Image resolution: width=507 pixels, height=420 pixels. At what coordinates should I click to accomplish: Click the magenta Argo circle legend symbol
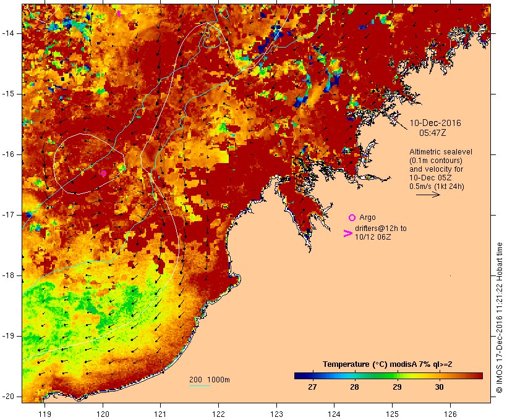point(352,217)
